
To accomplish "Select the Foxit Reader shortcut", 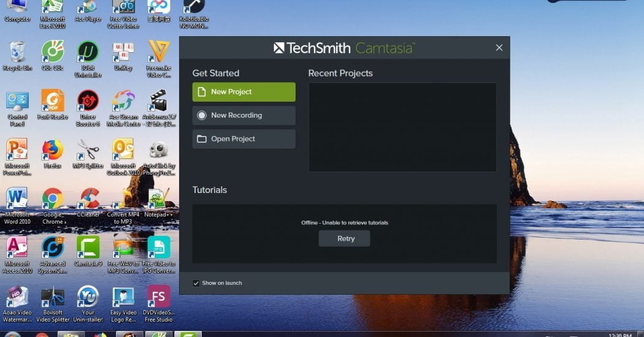I will point(53,105).
